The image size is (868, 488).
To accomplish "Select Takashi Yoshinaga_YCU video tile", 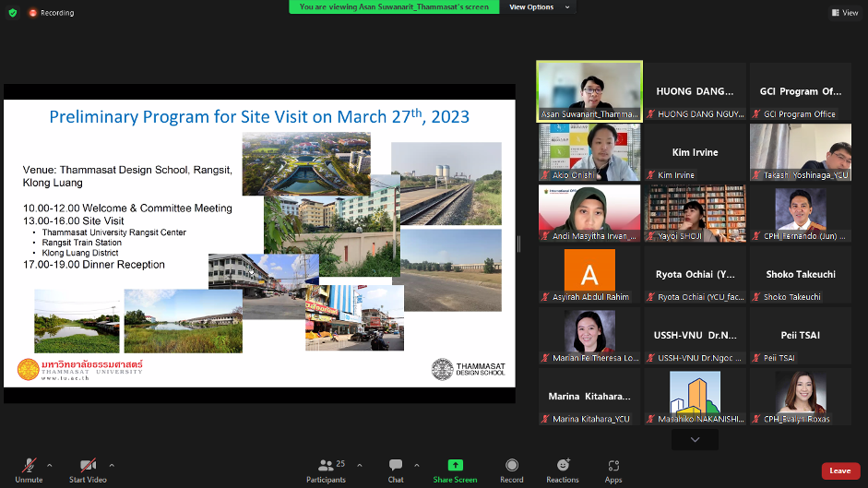I will 801,152.
